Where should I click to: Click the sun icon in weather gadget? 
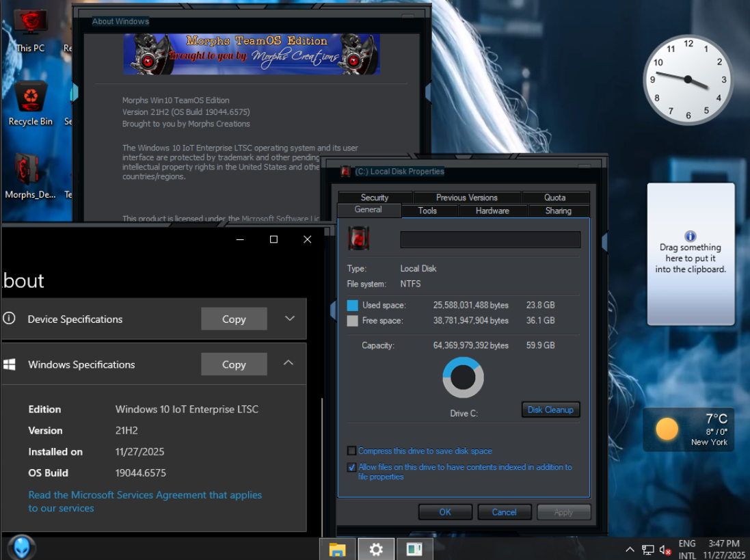[667, 429]
